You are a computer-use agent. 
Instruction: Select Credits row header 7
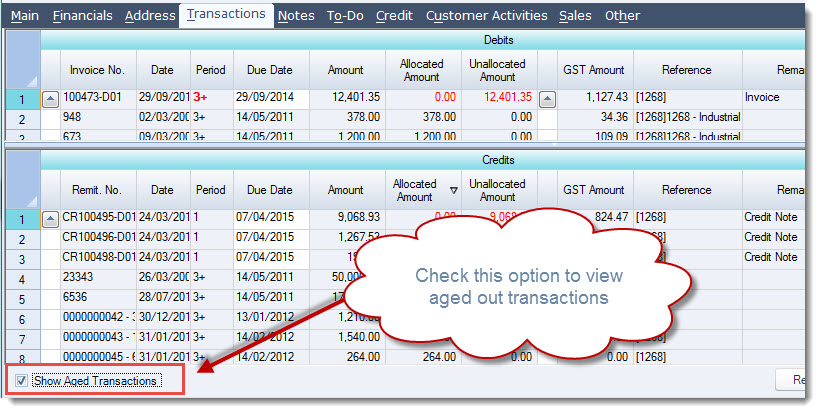pos(22,339)
